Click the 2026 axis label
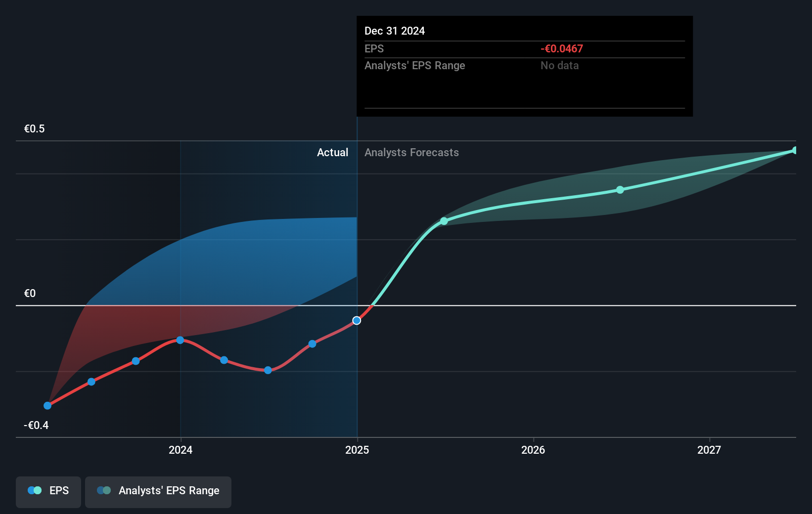 [x=533, y=450]
